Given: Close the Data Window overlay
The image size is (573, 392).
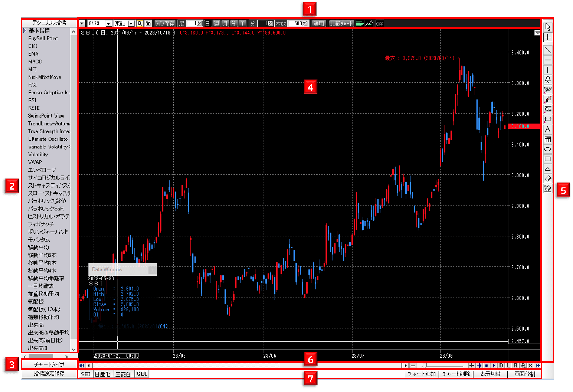Looking at the screenshot, I should pos(152,270).
